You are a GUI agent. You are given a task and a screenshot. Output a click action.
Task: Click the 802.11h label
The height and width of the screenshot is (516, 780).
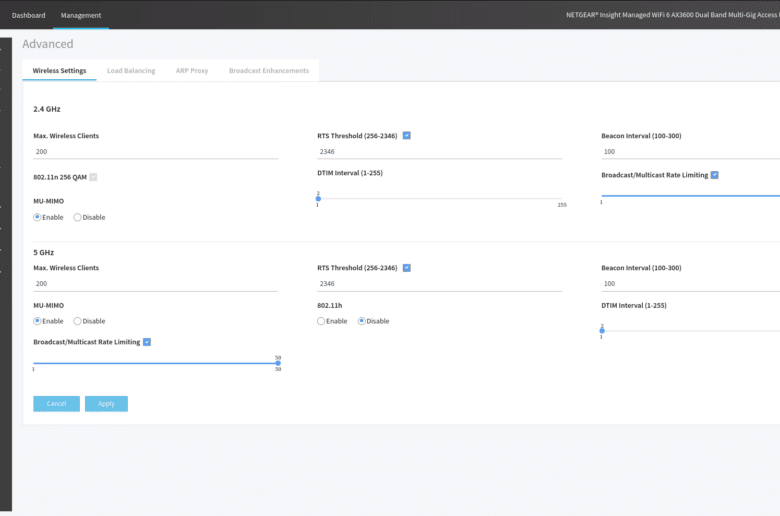tap(330, 306)
